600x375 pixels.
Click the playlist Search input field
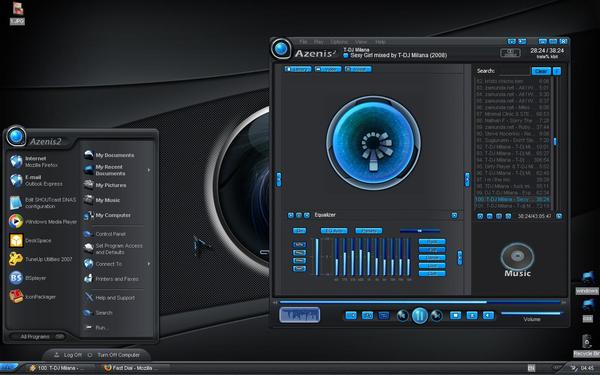(514, 71)
